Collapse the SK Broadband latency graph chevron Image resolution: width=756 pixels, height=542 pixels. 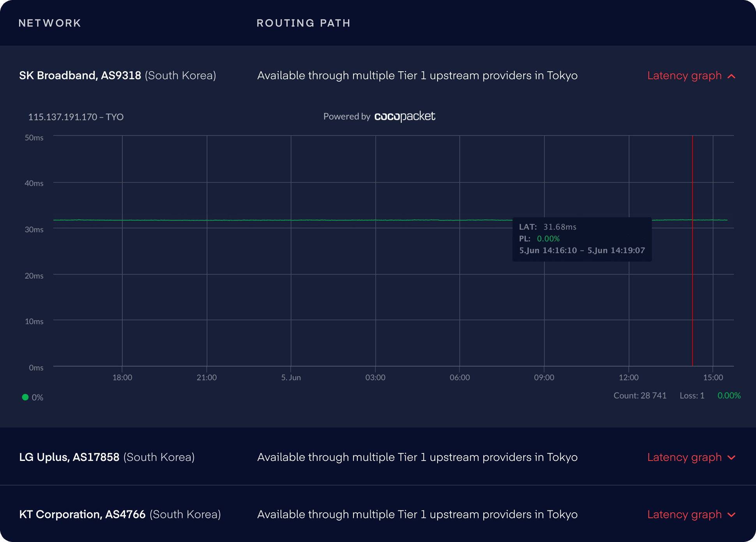click(731, 76)
